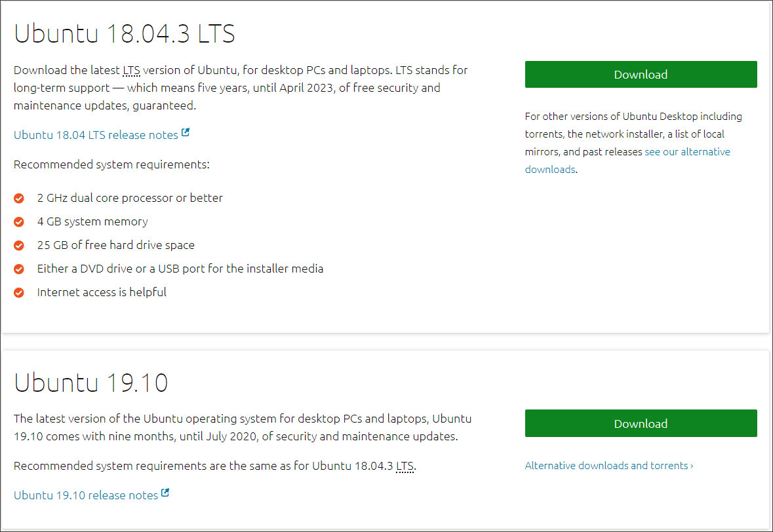Click the checkmark beside "Internet access is helpful"
The width and height of the screenshot is (773, 532).
click(18, 292)
